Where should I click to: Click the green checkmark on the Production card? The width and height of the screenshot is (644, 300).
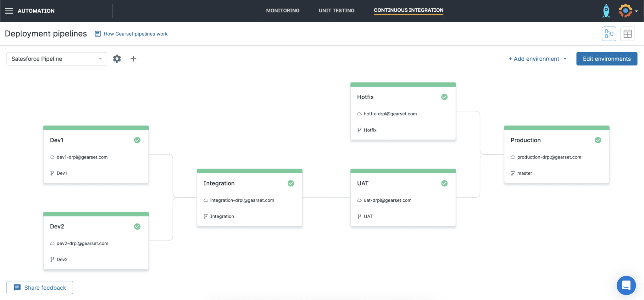pyautogui.click(x=597, y=140)
